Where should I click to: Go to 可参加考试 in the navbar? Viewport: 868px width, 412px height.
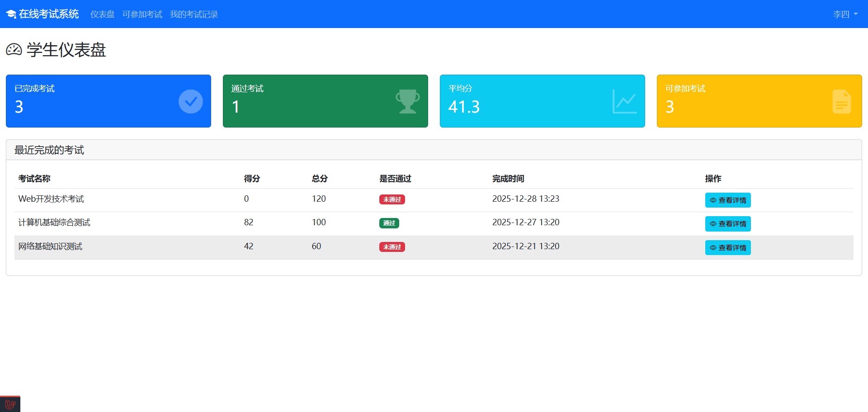click(x=142, y=14)
